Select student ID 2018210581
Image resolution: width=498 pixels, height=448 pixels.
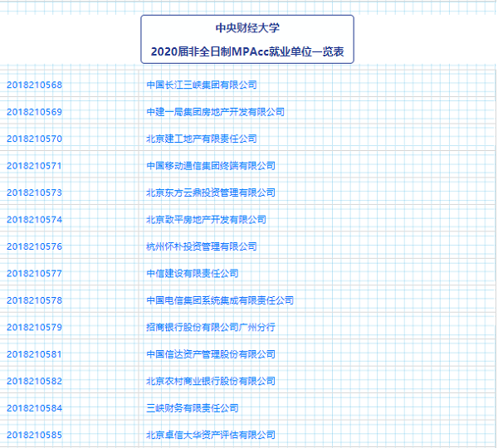[34, 354]
